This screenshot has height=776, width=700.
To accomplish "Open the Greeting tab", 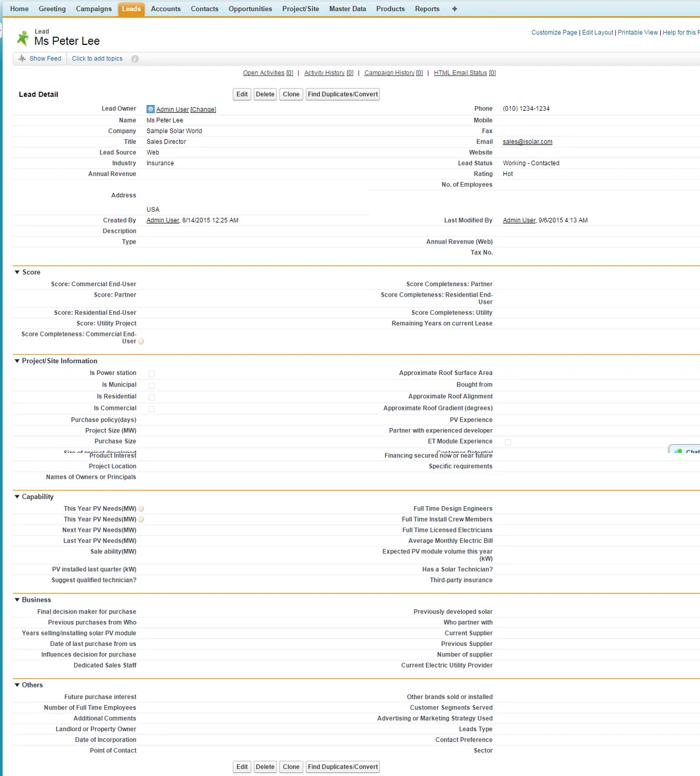I will [52, 9].
